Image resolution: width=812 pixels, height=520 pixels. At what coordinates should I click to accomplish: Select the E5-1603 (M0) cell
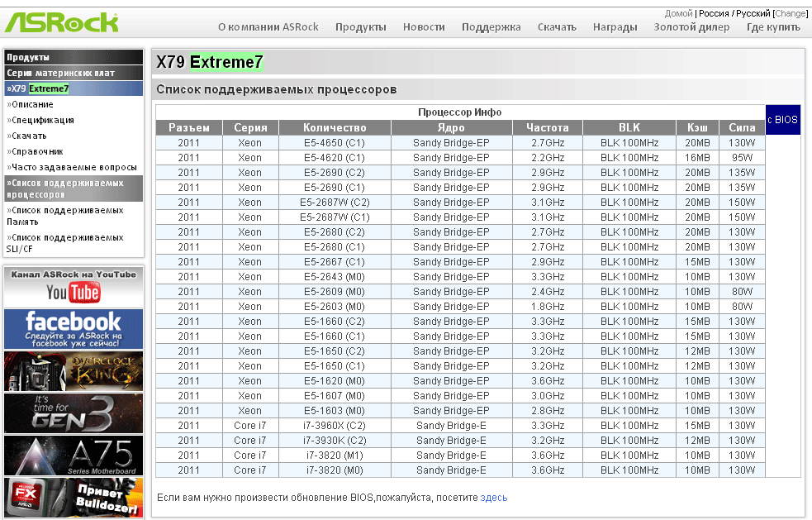coord(335,411)
